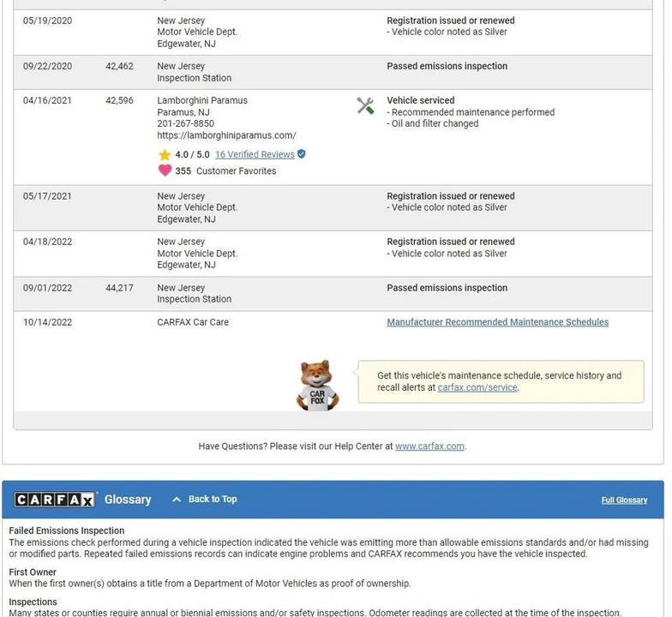Select the 44,217 mileage value
672x617 pixels.
click(120, 288)
